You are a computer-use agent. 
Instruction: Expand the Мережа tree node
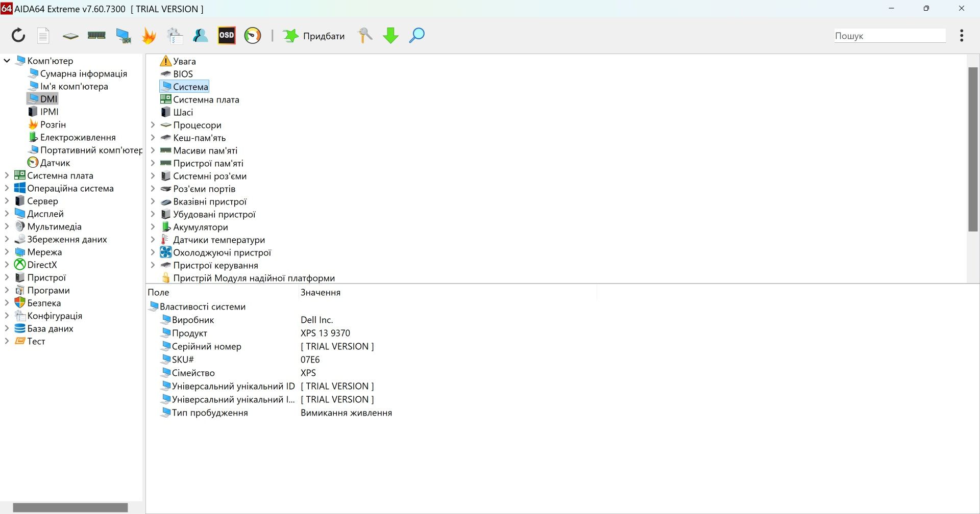coord(7,252)
